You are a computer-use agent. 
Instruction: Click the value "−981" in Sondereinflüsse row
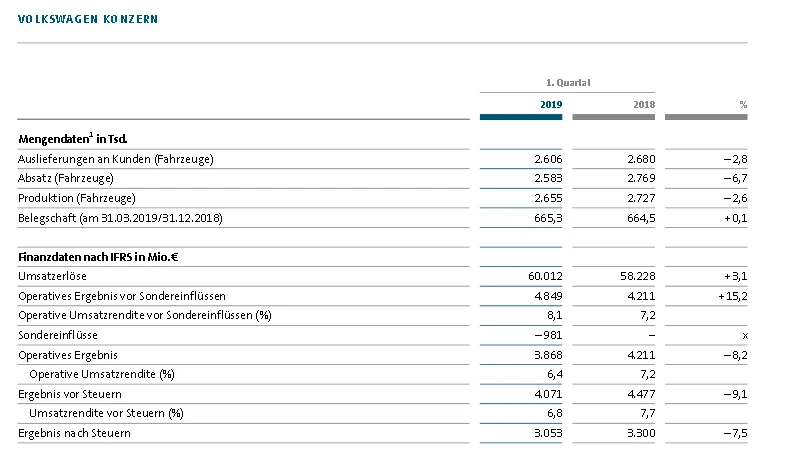click(x=548, y=335)
